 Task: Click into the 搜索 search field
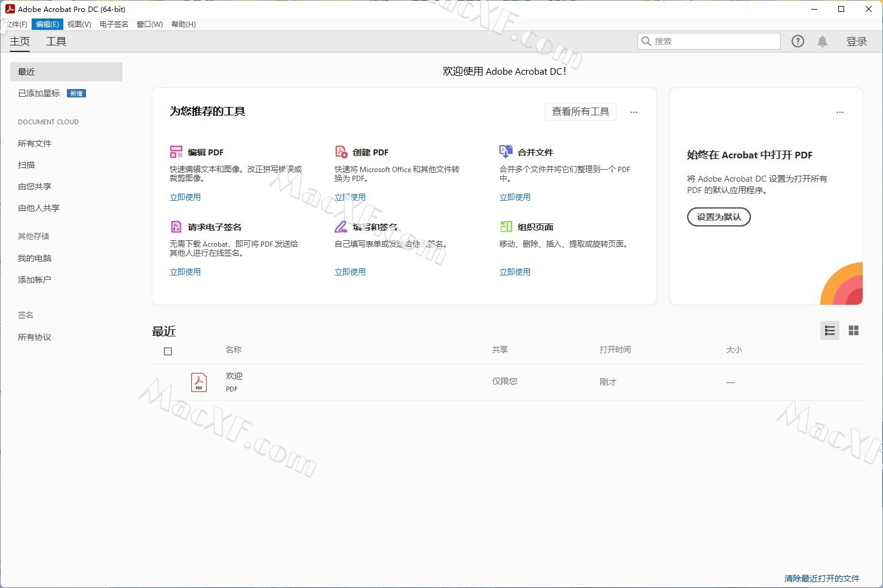coord(709,41)
